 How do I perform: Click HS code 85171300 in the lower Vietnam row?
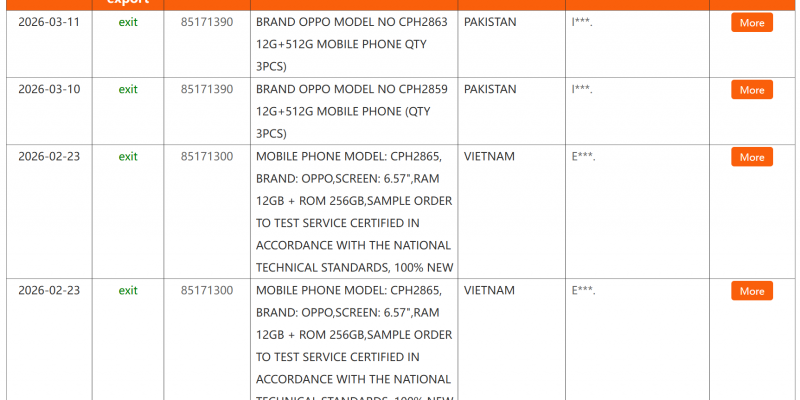pyautogui.click(x=207, y=290)
